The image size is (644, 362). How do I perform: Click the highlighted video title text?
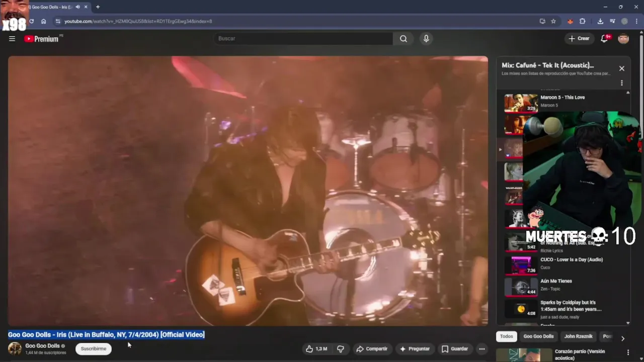click(106, 335)
